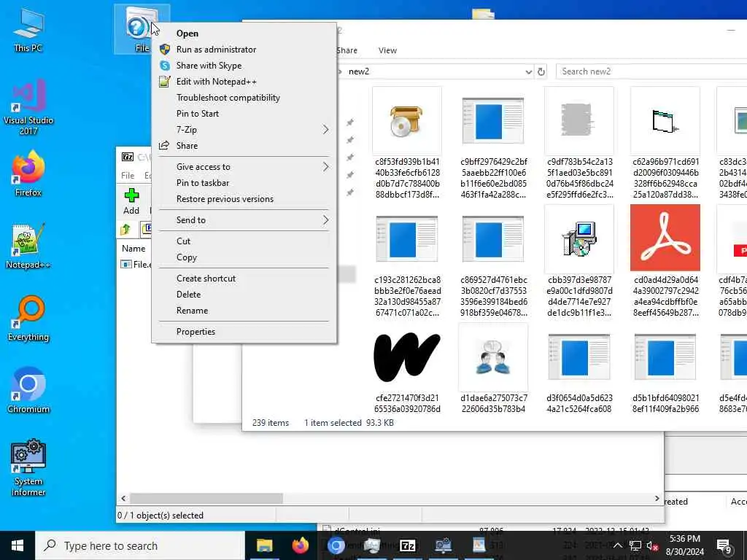
Task: Refresh the new2 folder view
Action: [x=541, y=71]
